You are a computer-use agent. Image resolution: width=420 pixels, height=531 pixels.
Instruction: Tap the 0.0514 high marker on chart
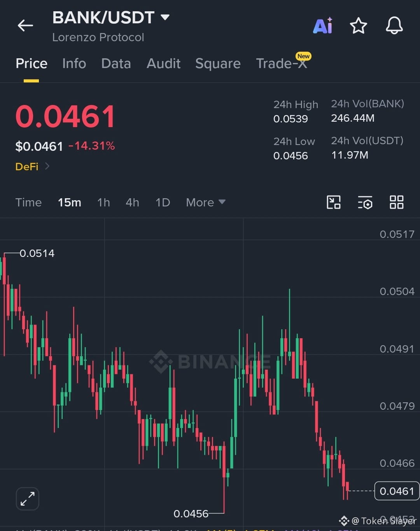[37, 253]
